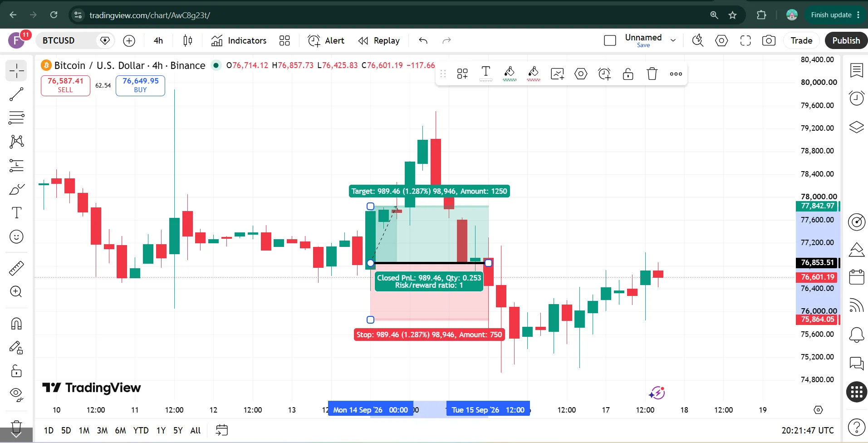Open the object tree layers panel
Image resolution: width=868 pixels, height=443 pixels.
[857, 127]
